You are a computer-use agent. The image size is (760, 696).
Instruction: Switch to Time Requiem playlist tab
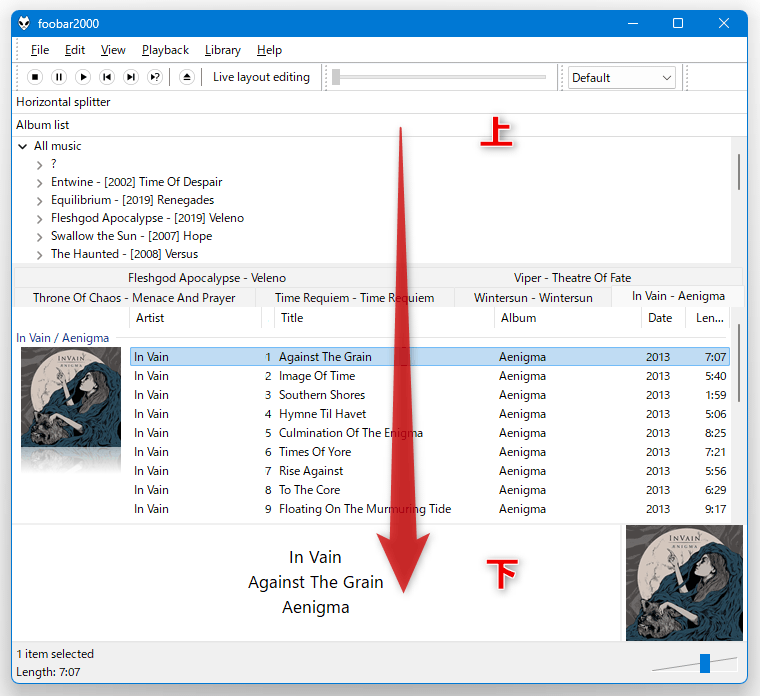pyautogui.click(x=354, y=298)
